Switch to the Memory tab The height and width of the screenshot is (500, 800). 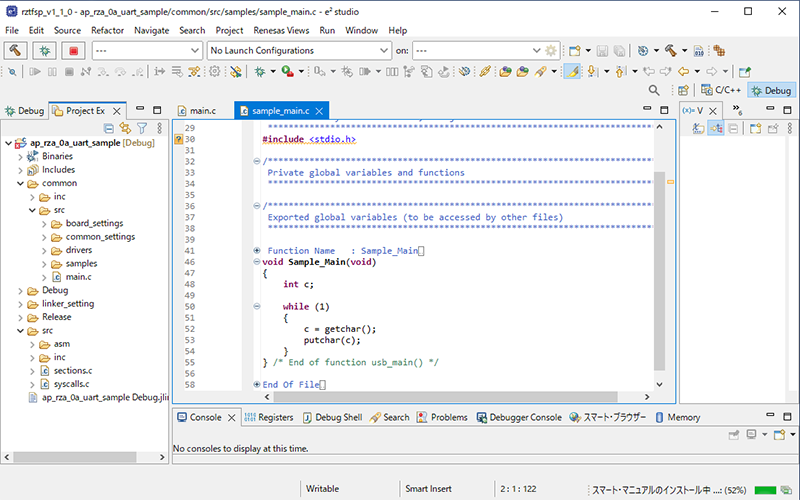(677, 417)
